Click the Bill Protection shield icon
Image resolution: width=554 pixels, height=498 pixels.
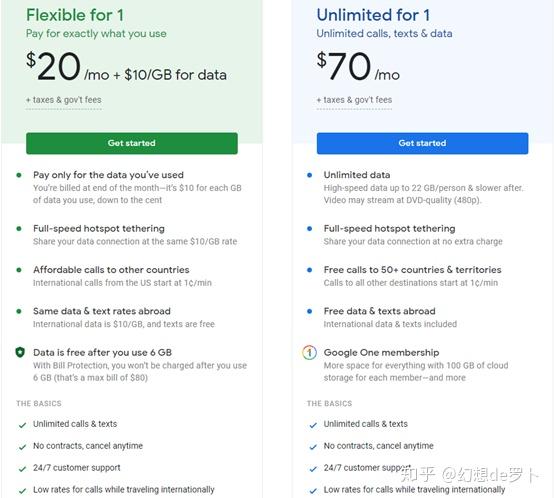point(20,352)
